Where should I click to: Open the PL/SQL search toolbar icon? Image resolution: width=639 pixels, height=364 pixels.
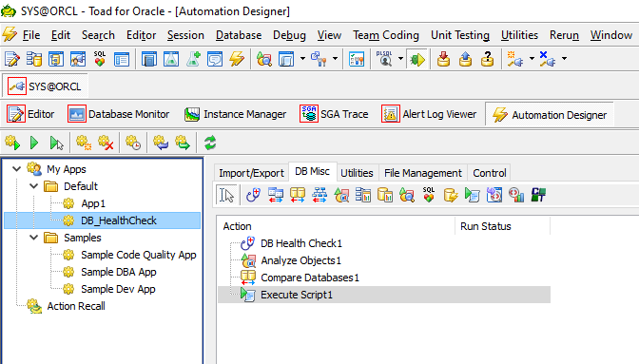click(x=384, y=59)
